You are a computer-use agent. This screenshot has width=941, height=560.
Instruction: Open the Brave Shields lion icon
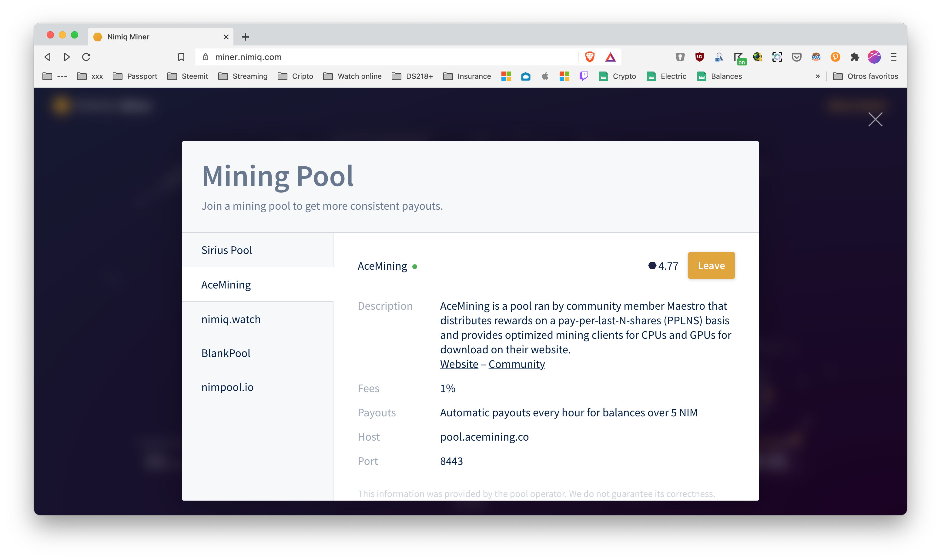[590, 57]
